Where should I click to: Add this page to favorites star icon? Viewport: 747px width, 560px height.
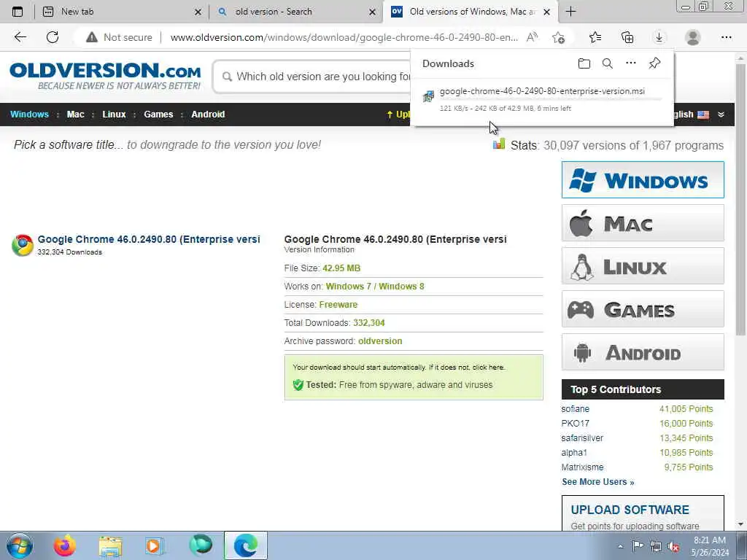(x=558, y=37)
